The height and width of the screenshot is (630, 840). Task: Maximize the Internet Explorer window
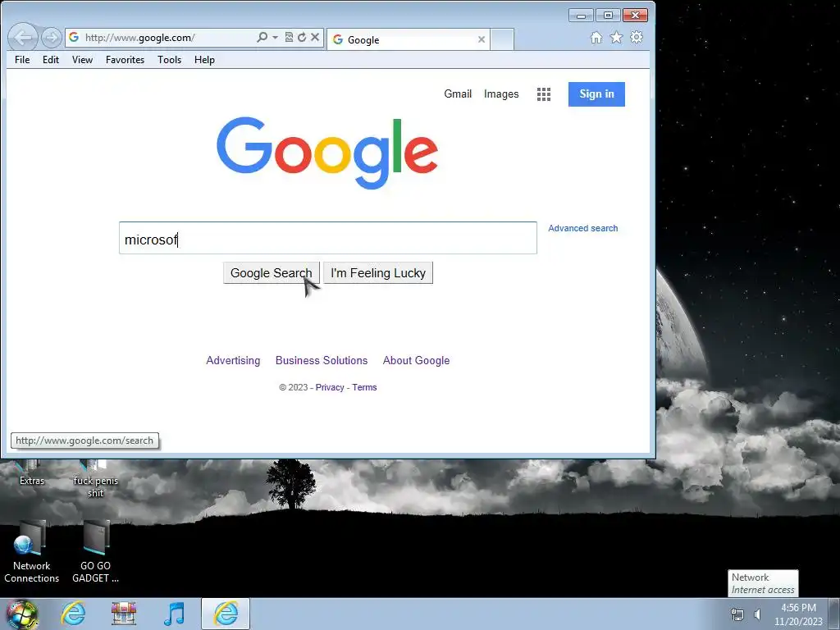(x=608, y=16)
